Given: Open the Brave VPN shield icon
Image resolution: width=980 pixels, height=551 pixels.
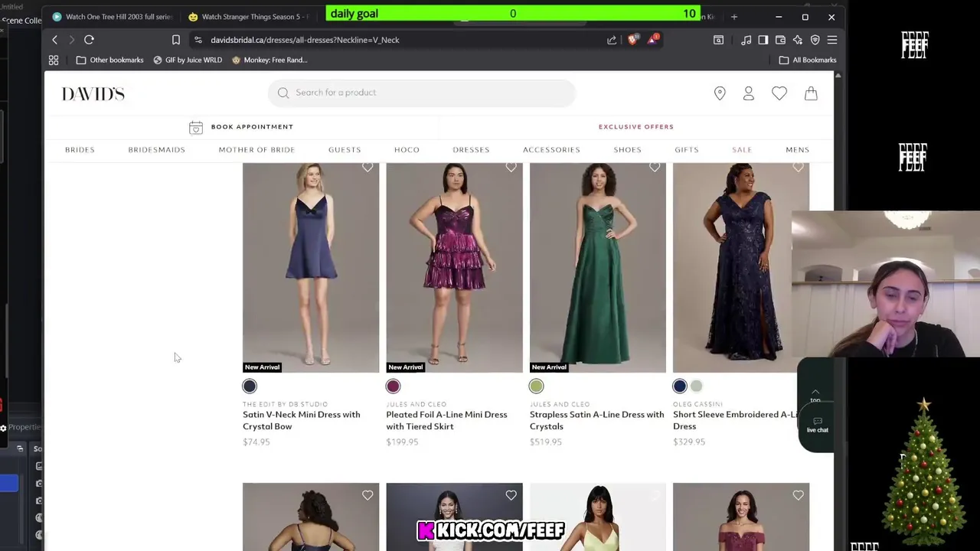Looking at the screenshot, I should pyautogui.click(x=815, y=40).
